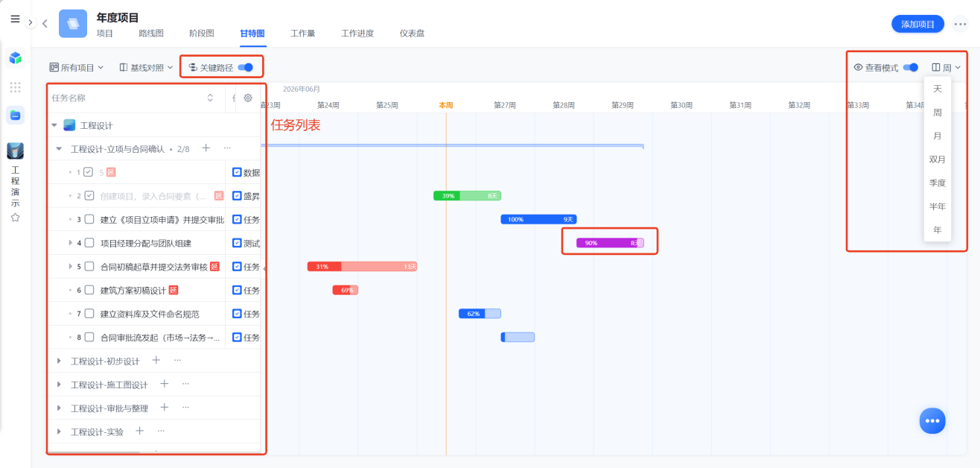This screenshot has height=468, width=980.
Task: Open more options for 工程设计-初步设计
Action: [x=177, y=360]
